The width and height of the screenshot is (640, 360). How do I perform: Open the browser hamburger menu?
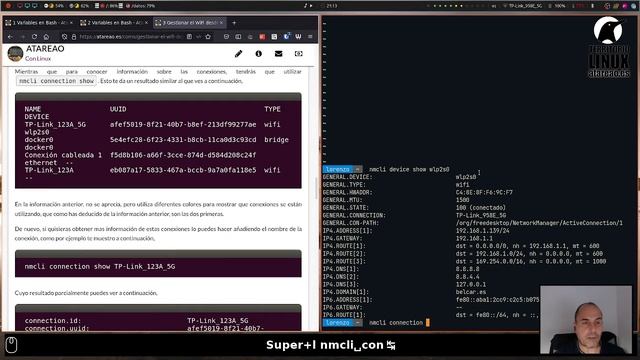310,37
